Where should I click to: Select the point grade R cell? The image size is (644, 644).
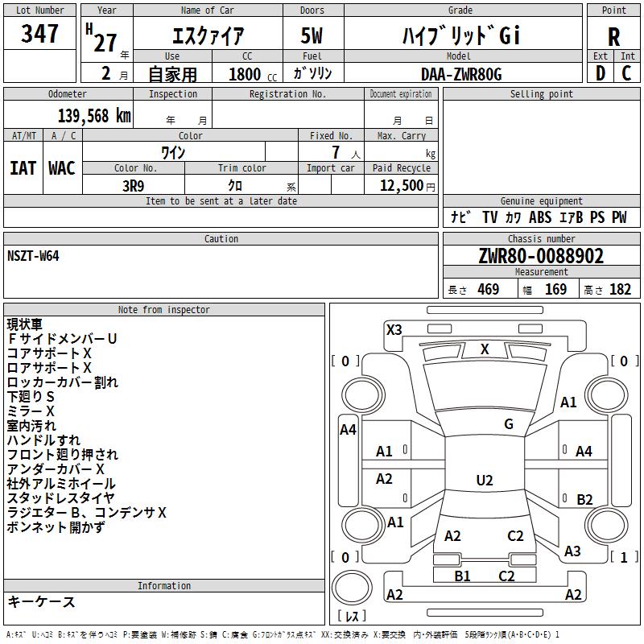tap(613, 36)
